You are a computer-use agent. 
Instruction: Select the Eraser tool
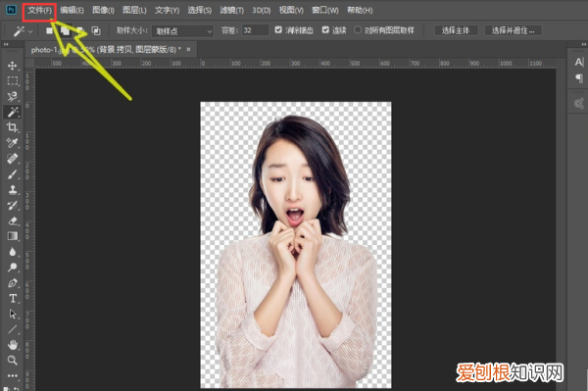click(13, 220)
